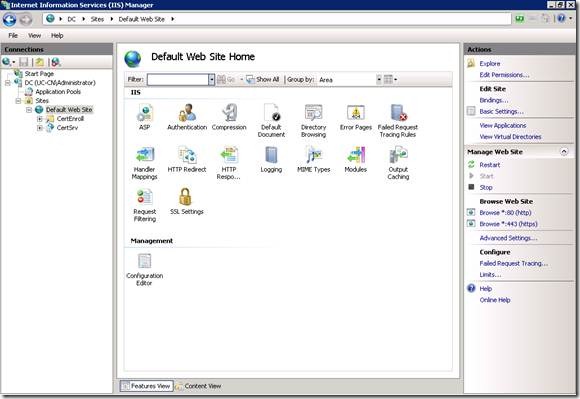This screenshot has height=399, width=580.
Task: Browse *:443 (https) link
Action: click(508, 224)
